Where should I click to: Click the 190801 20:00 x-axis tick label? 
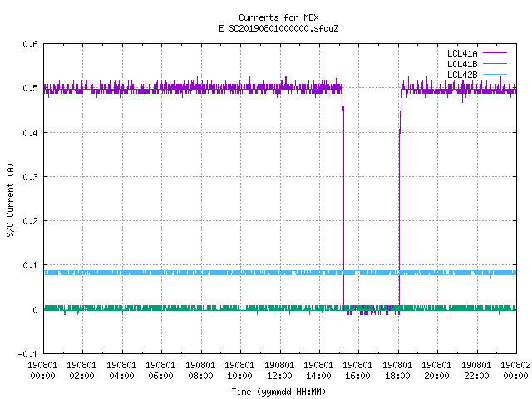(x=436, y=371)
